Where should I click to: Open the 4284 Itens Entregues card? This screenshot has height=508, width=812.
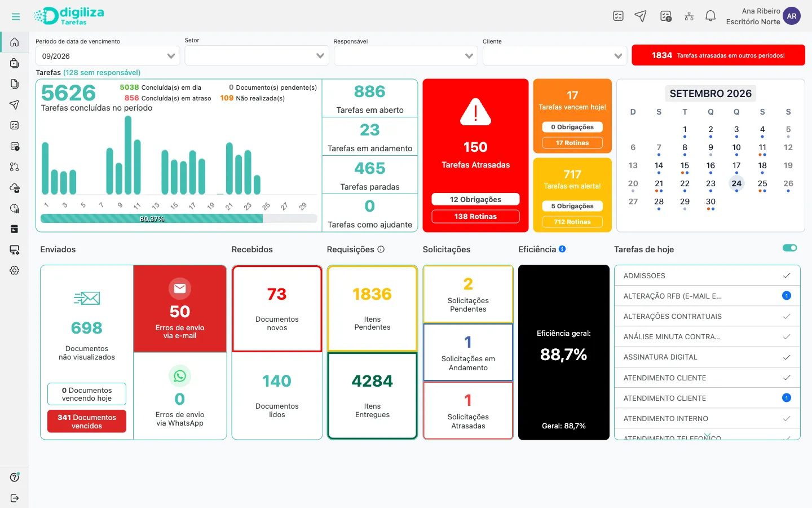[372, 396]
